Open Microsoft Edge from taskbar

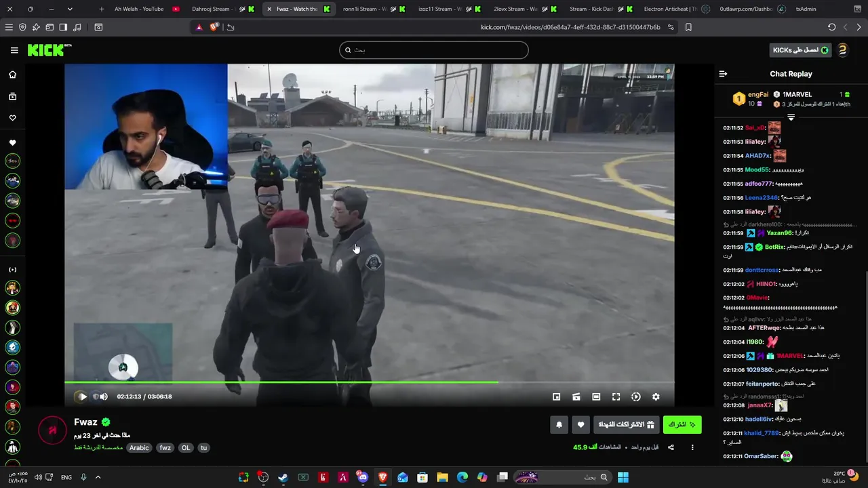click(462, 477)
